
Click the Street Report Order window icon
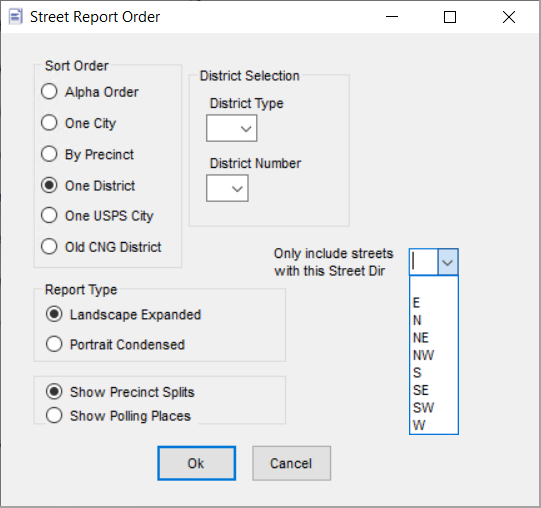tap(16, 17)
